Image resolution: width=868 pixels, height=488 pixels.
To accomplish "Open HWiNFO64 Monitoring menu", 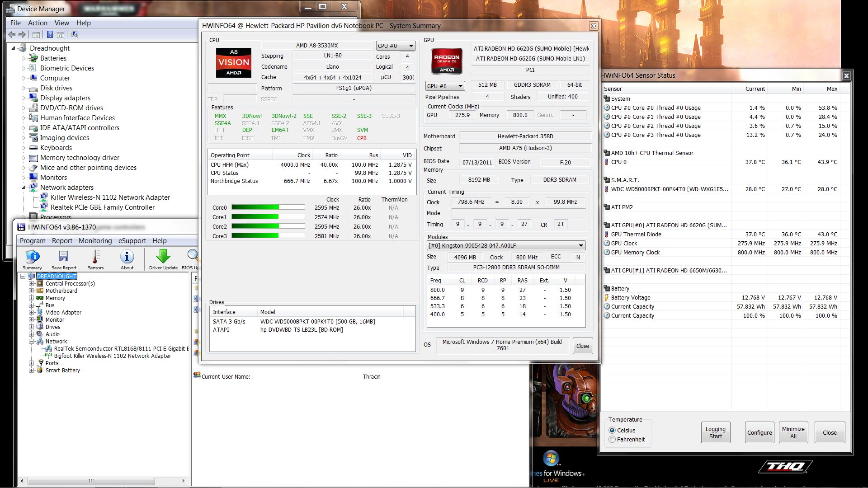I will [x=95, y=241].
